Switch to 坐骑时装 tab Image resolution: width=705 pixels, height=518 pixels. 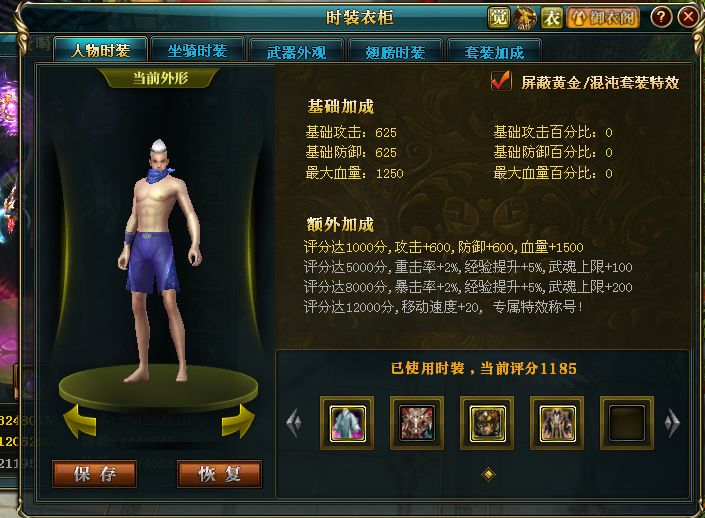[x=198, y=49]
